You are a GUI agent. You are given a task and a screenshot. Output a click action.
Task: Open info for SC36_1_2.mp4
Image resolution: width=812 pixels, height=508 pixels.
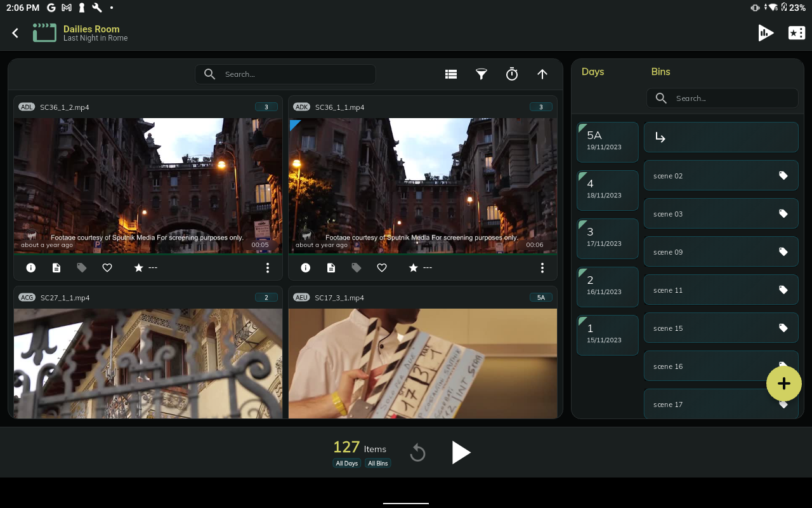pos(30,268)
